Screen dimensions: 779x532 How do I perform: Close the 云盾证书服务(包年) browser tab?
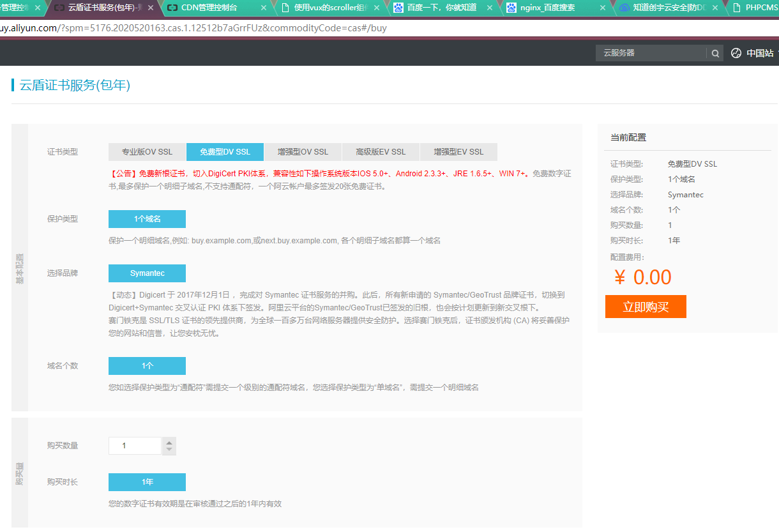tap(151, 8)
